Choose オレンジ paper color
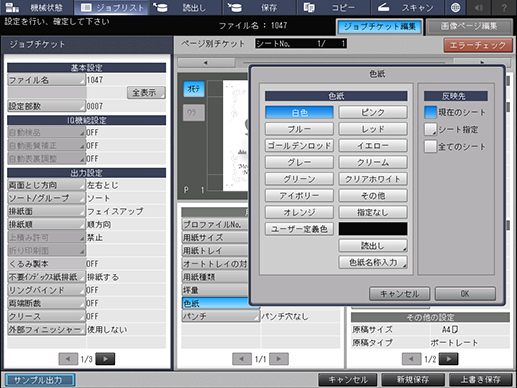This screenshot has height=388, width=517. click(x=299, y=212)
